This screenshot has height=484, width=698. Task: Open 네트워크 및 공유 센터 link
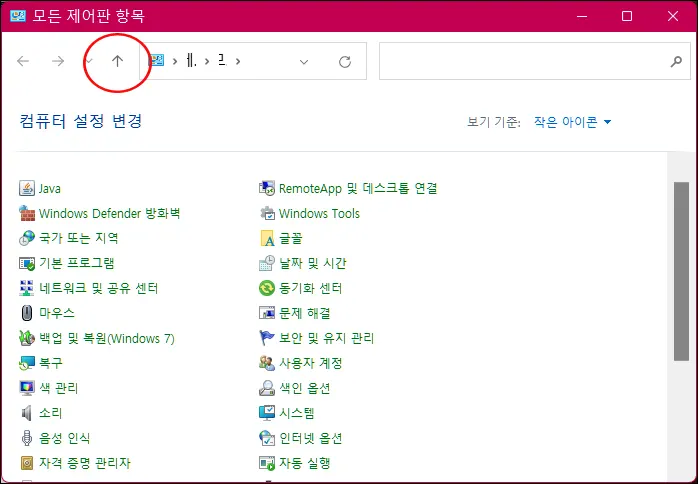(x=98, y=288)
